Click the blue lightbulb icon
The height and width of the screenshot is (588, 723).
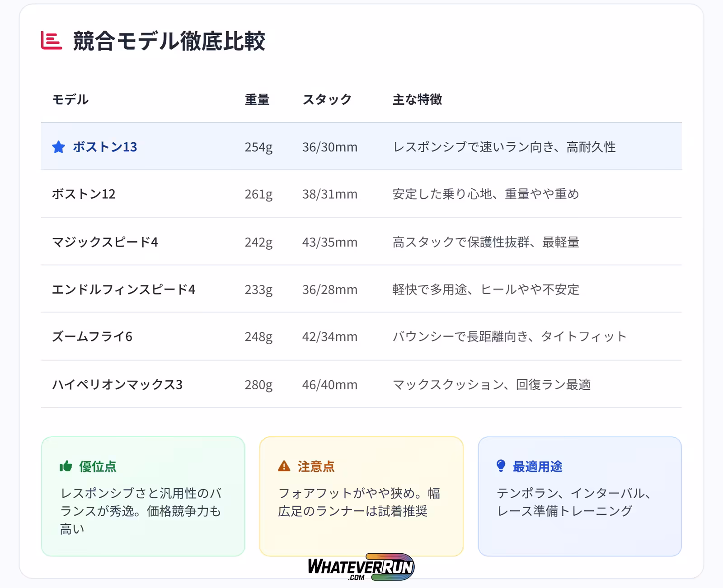click(501, 466)
